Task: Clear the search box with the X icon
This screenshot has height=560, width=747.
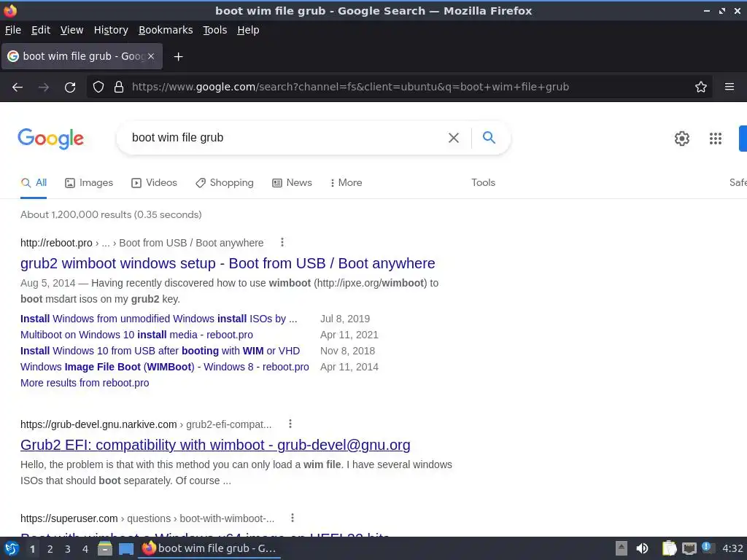Action: 454,138
